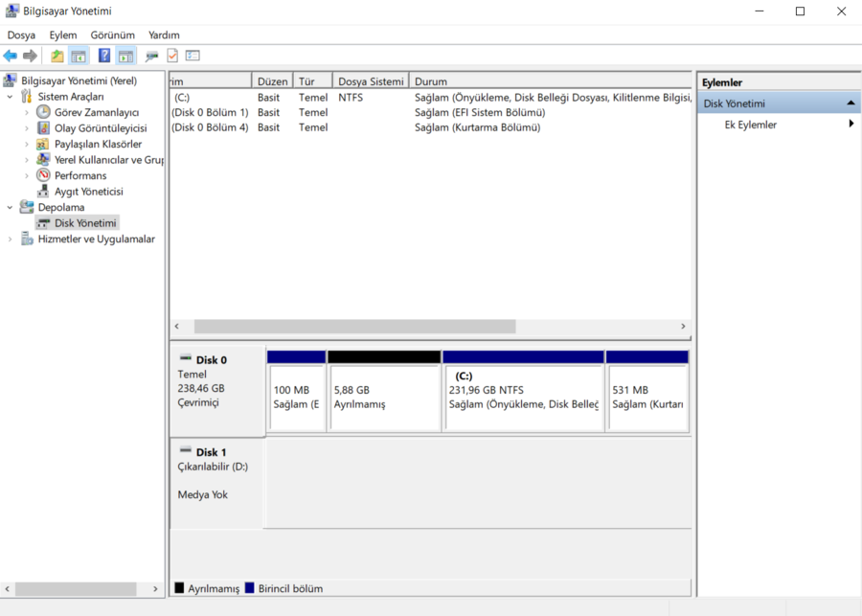Open the Eylem menu
The height and width of the screenshot is (616, 862).
click(63, 35)
